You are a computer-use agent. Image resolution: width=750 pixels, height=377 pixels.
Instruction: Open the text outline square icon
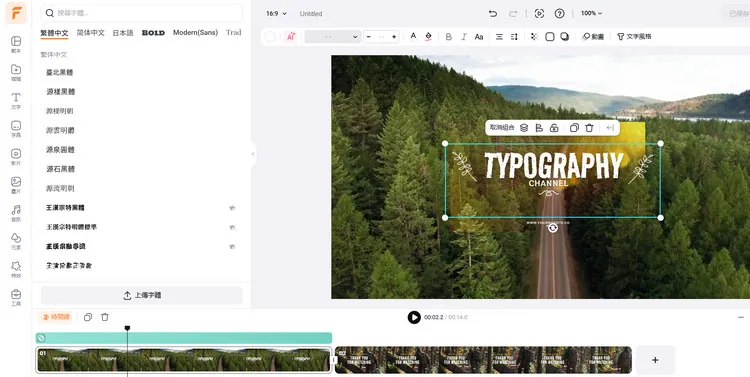550,36
